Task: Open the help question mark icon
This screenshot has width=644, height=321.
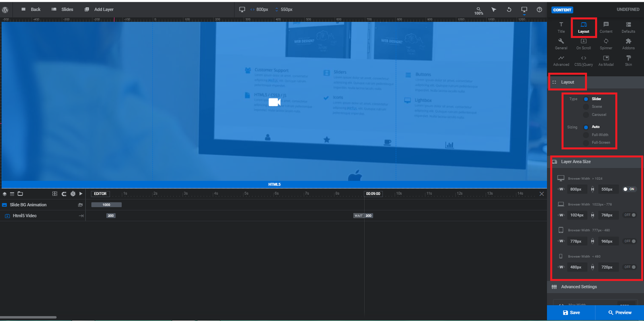Action: (539, 10)
